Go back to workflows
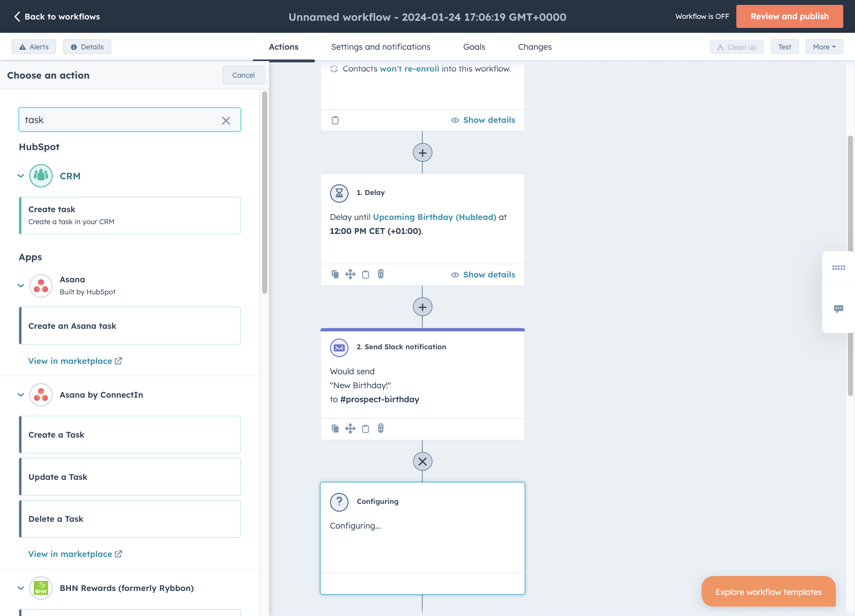This screenshot has height=616, width=855. pos(57,17)
